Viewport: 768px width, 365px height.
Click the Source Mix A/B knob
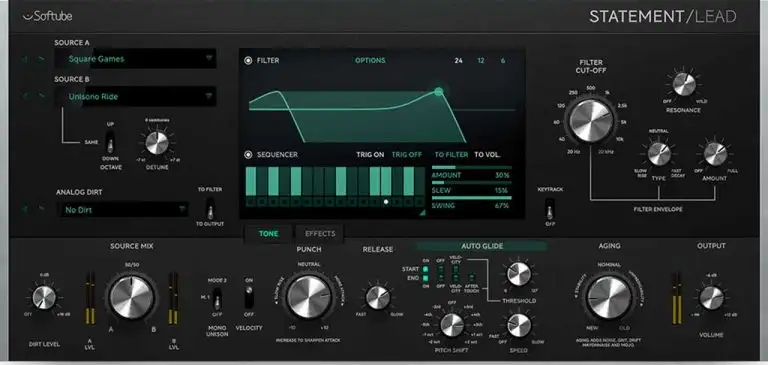click(x=132, y=297)
